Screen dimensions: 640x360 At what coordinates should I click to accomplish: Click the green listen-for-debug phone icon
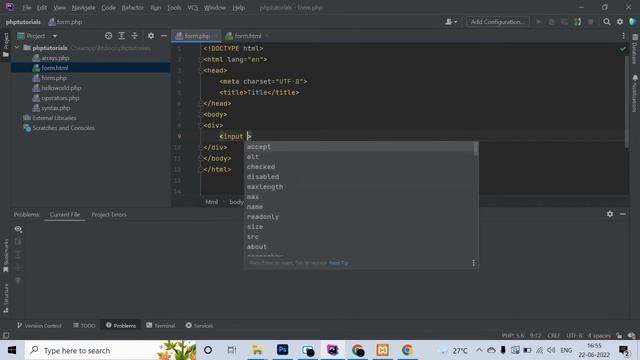point(578,22)
